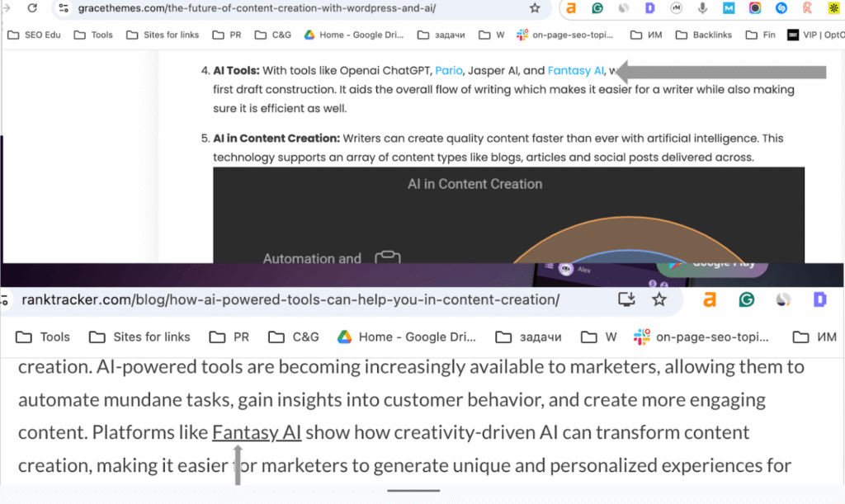This screenshot has width=845, height=504.
Task: Reload the gracethemes page
Action: pos(32,8)
